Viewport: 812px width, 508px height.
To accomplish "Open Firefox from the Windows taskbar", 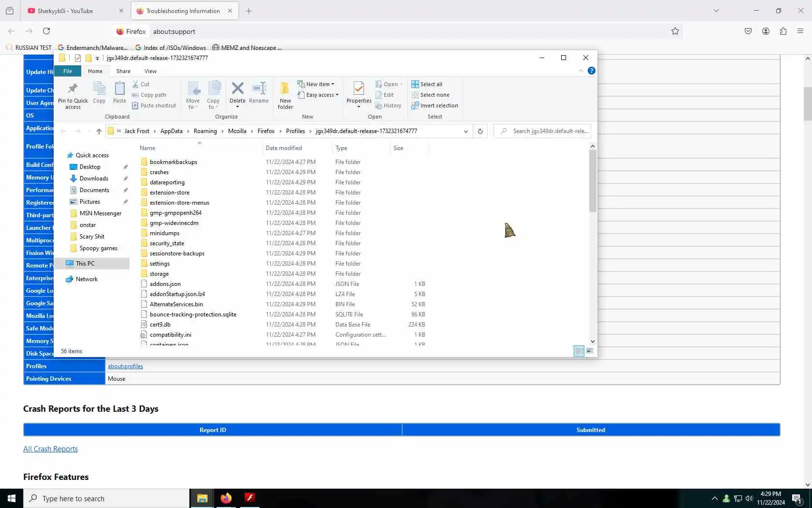I will click(226, 498).
